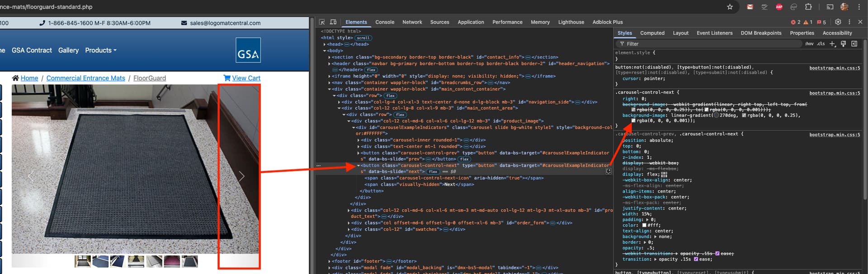Click color swatch before rgba(0, 0, 0, 0.001) in linear-gradient
This screenshot has width=868, height=274.
634,121
